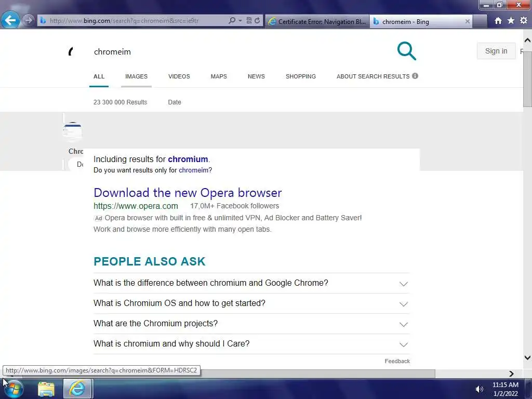The width and height of the screenshot is (532, 399).
Task: Open the Windows Start menu
Action: (13, 389)
